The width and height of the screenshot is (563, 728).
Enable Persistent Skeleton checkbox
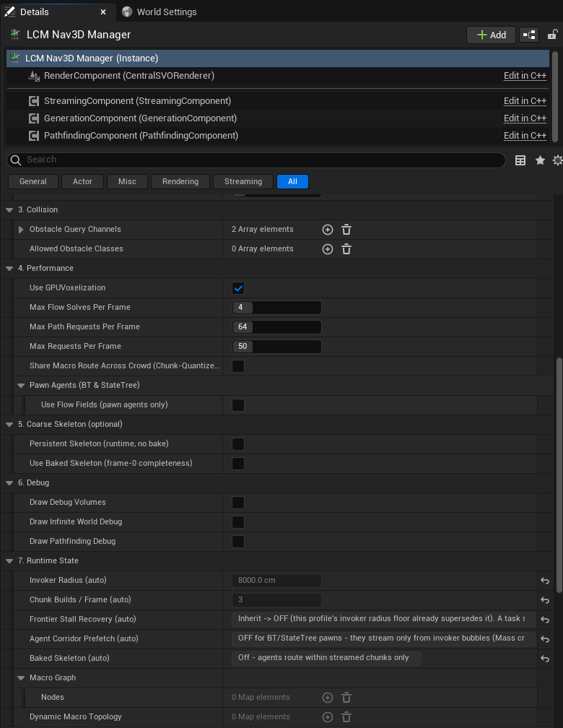[x=238, y=444]
